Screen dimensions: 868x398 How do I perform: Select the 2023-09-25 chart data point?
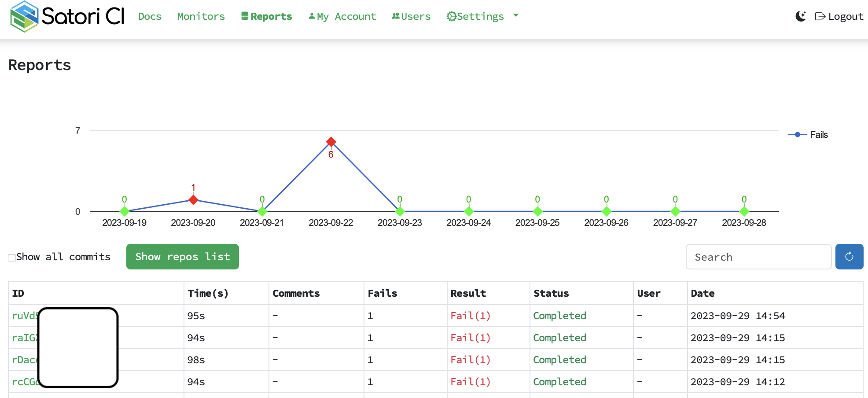click(537, 211)
